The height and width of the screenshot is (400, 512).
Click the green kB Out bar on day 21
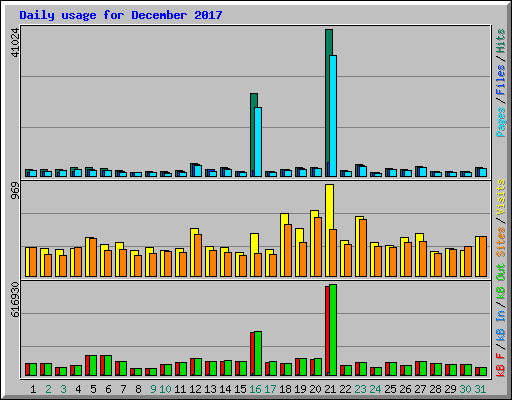[x=333, y=330]
